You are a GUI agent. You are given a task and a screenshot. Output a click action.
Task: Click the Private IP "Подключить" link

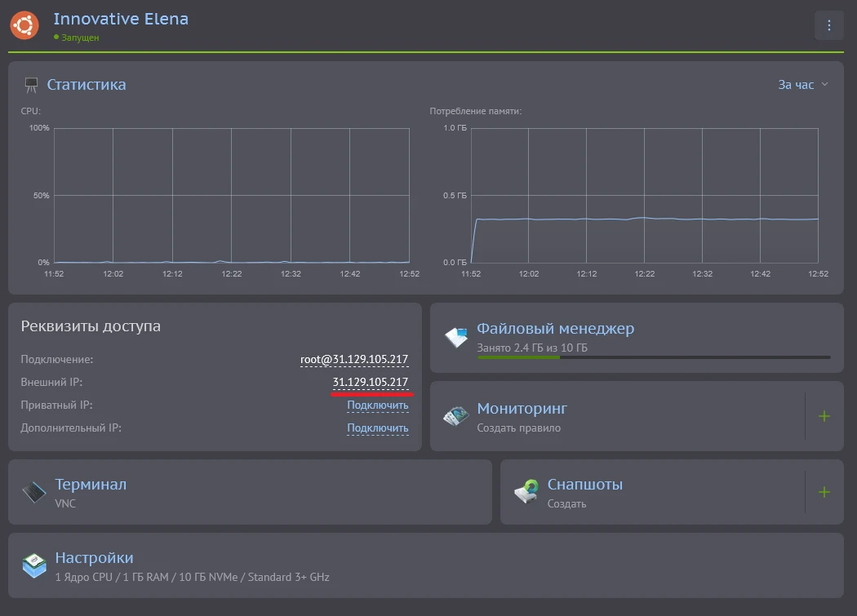(377, 405)
